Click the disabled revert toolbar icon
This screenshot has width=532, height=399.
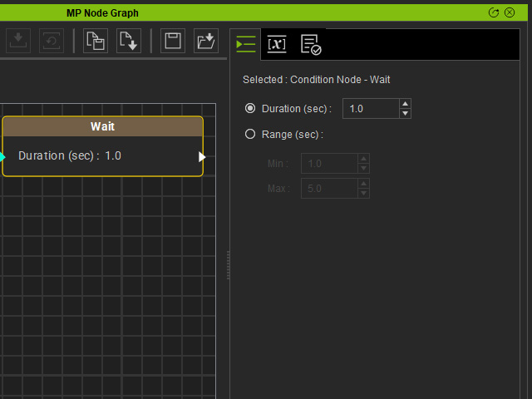(x=52, y=41)
